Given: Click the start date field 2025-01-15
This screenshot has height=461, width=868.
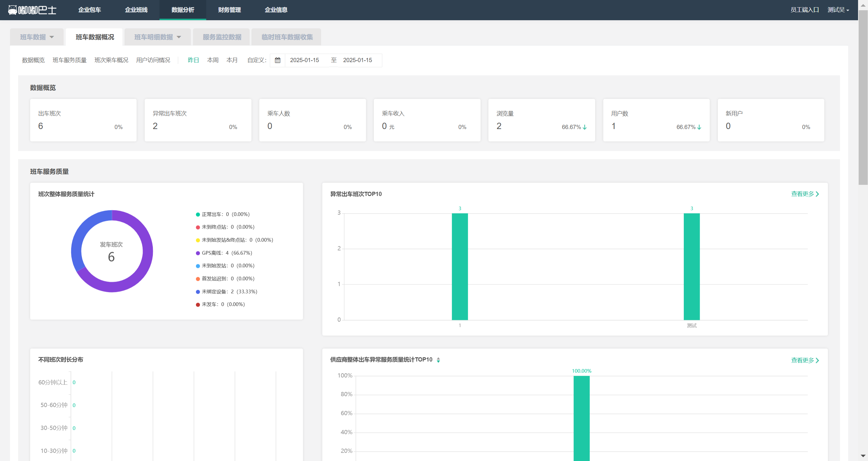Looking at the screenshot, I should pos(305,60).
